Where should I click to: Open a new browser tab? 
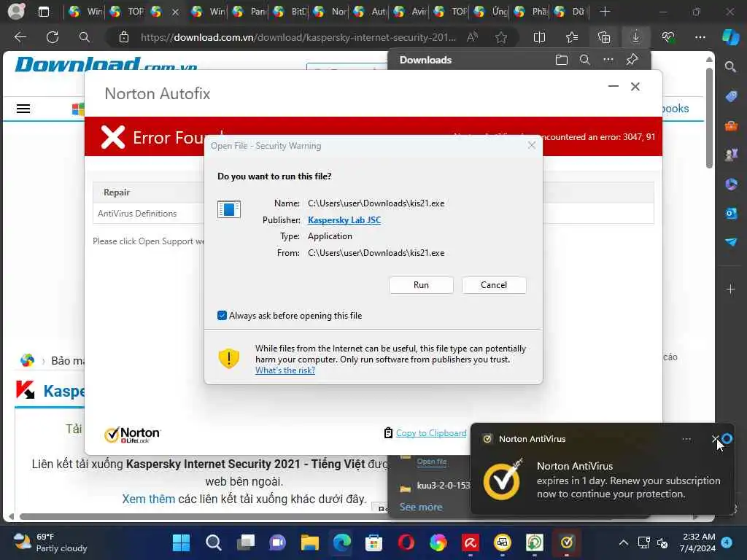tap(605, 12)
